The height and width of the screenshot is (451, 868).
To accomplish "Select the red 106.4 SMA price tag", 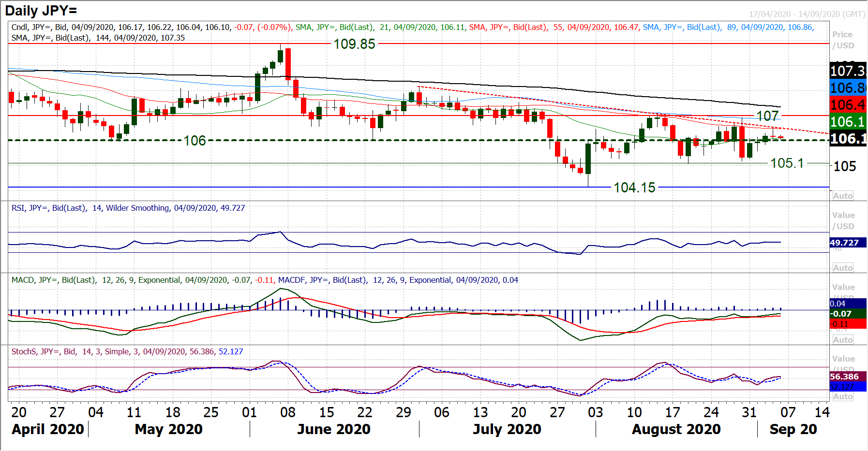I will (x=847, y=105).
